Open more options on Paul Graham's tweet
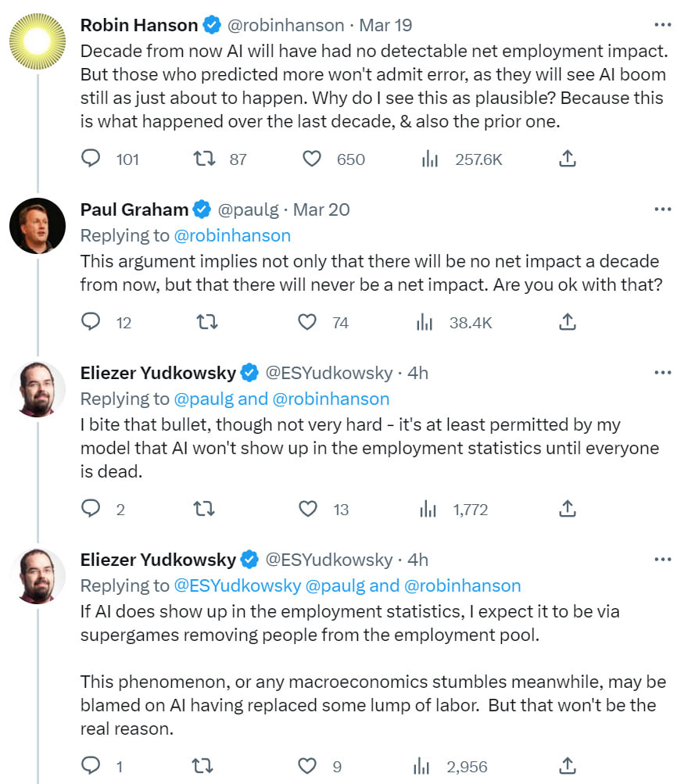 click(x=662, y=209)
